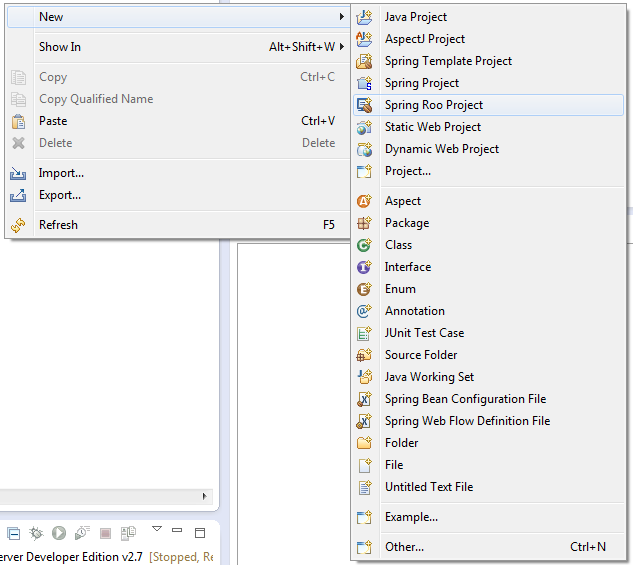Open the New submenu
The height and width of the screenshot is (565, 633).
point(178,17)
